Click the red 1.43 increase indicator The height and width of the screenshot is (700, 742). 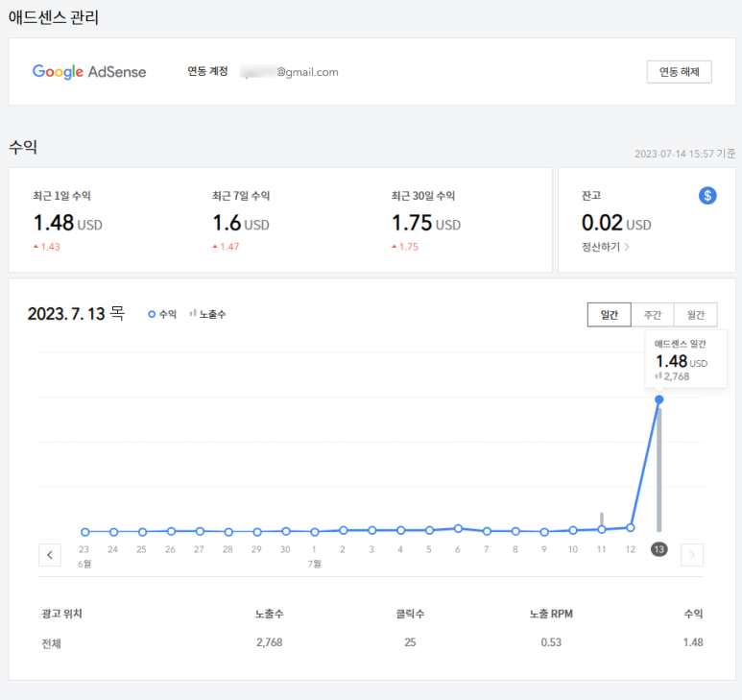click(x=47, y=247)
